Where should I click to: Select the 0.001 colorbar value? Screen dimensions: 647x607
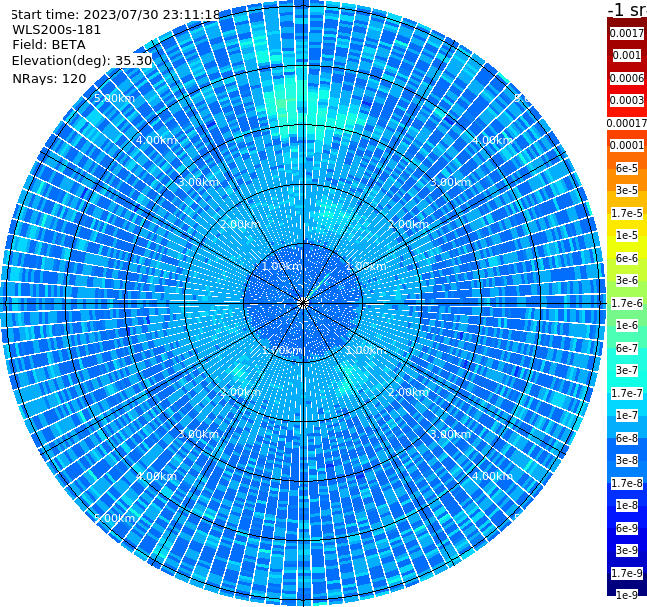click(627, 55)
